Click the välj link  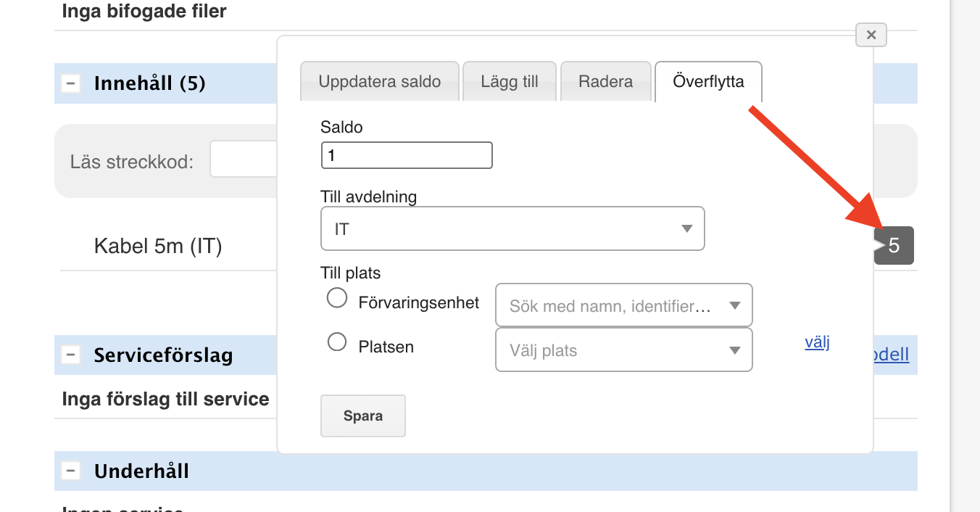(817, 342)
